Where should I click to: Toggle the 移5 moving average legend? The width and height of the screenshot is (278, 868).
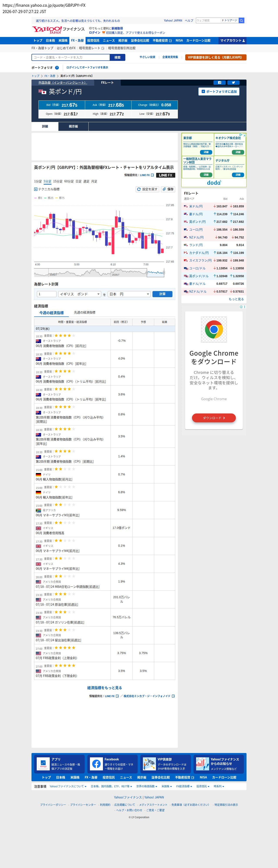pyautogui.click(x=38, y=198)
